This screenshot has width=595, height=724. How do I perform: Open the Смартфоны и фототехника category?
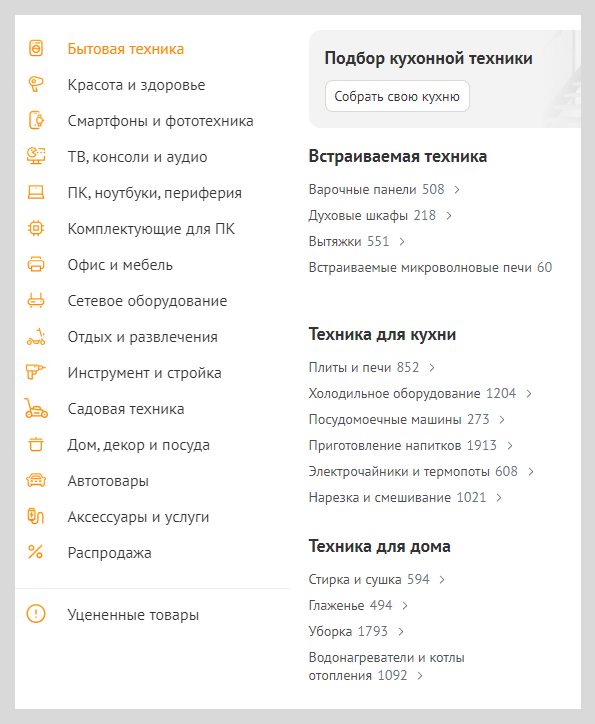[x=161, y=121]
